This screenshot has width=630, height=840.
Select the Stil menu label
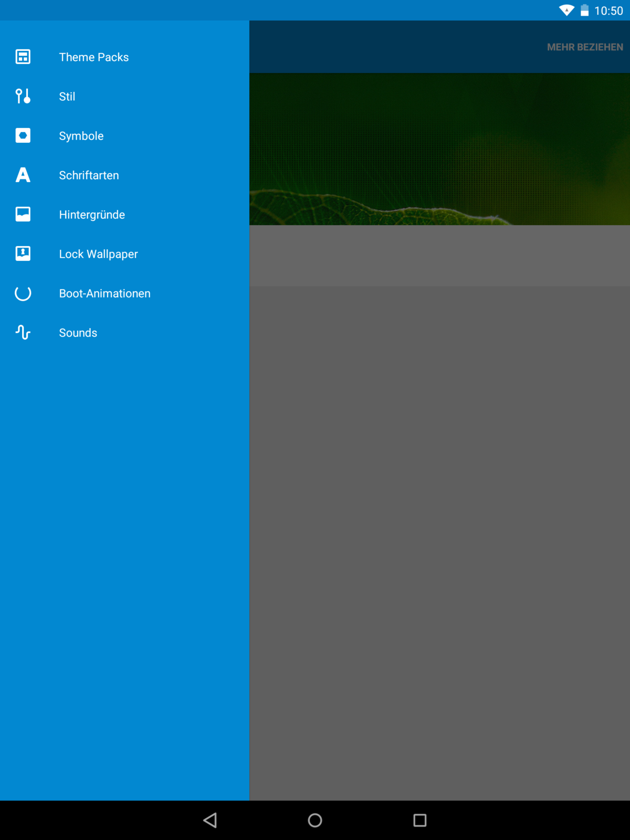[67, 97]
